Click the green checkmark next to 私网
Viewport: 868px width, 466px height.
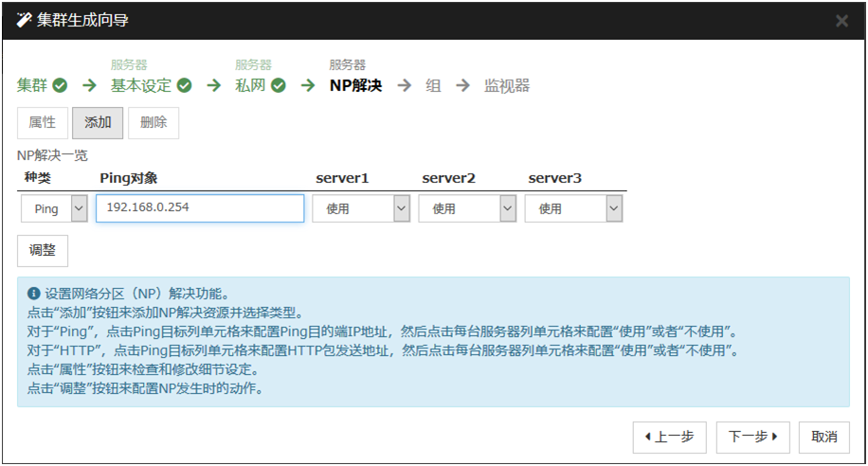pyautogui.click(x=278, y=86)
